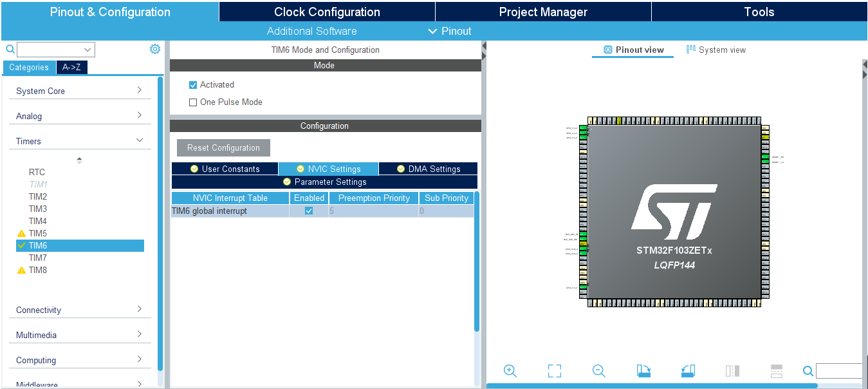Switch to A->Z listing tab

point(71,67)
